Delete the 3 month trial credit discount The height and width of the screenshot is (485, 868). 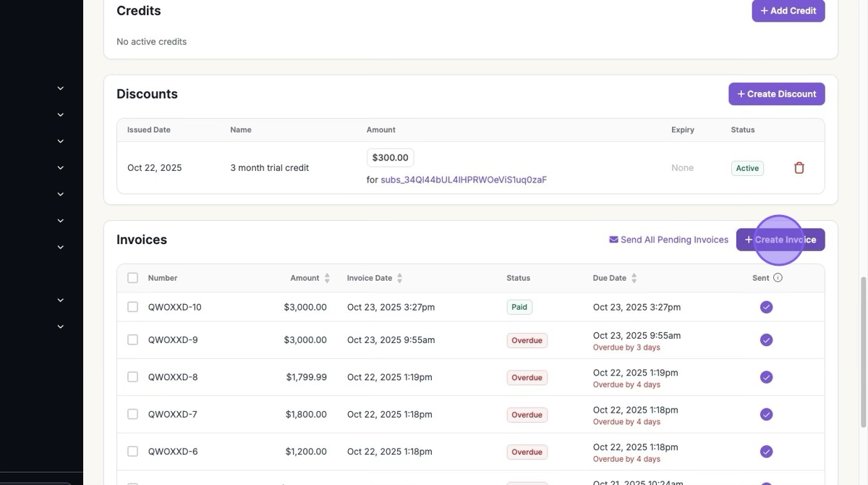click(x=799, y=168)
